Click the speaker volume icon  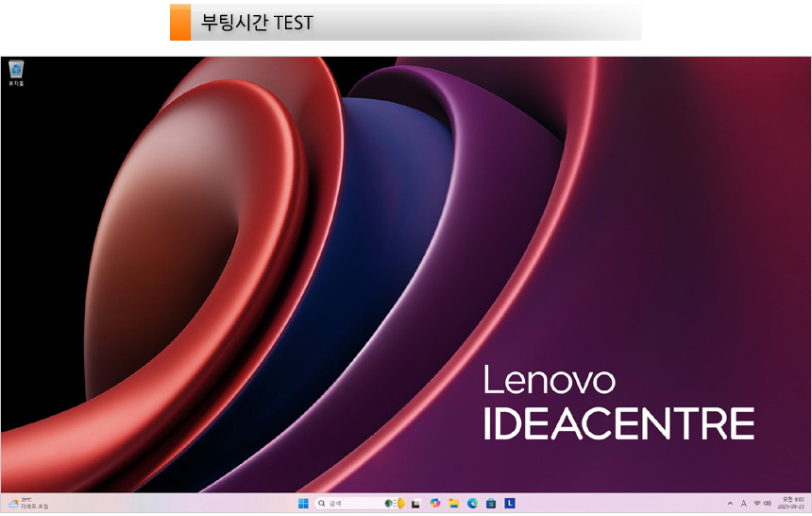pyautogui.click(x=768, y=504)
